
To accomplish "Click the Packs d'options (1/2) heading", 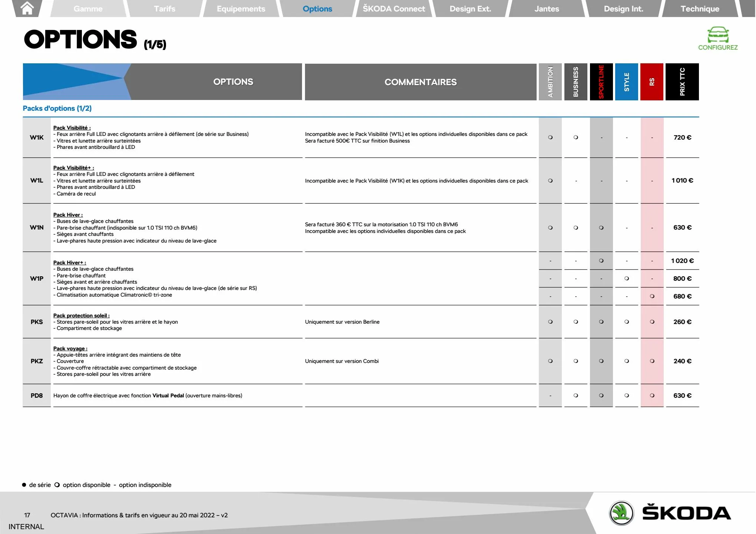I will click(x=57, y=109).
